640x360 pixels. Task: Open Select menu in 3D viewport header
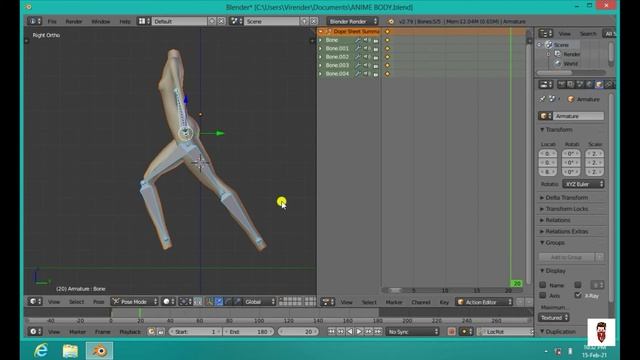[x=76, y=302]
